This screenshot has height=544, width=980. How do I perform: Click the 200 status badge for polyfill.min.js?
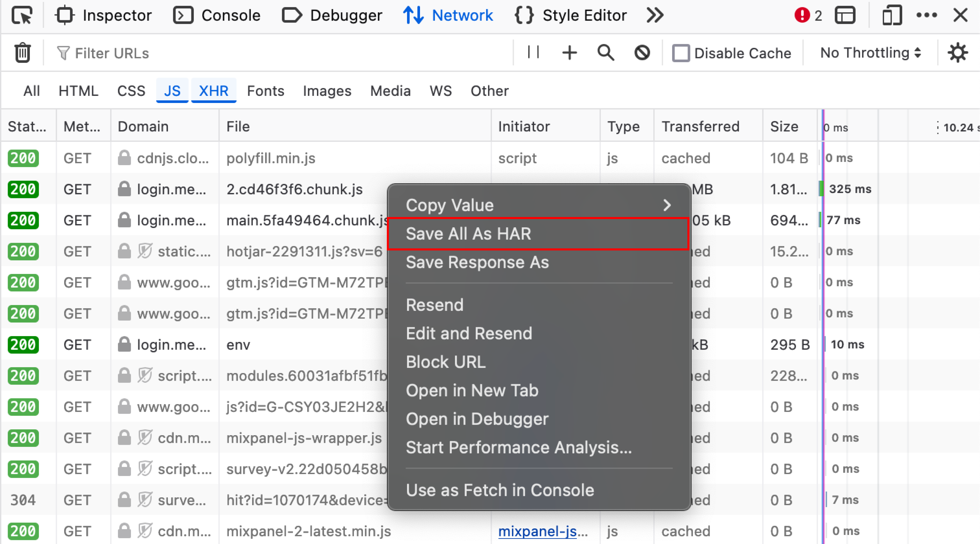pyautogui.click(x=23, y=158)
